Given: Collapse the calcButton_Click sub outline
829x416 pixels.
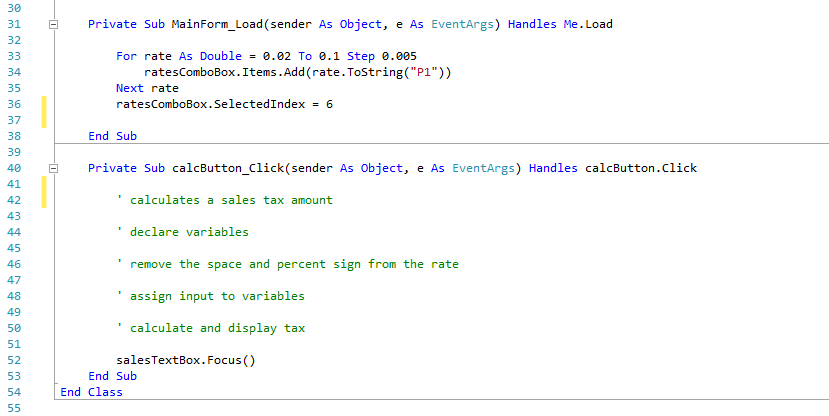Looking at the screenshot, I should click(x=53, y=168).
